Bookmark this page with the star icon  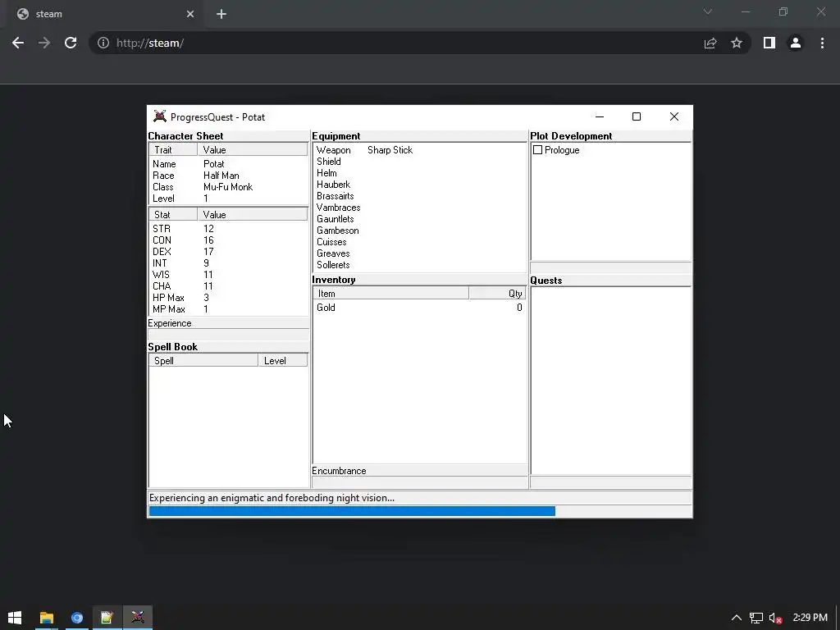pos(737,43)
